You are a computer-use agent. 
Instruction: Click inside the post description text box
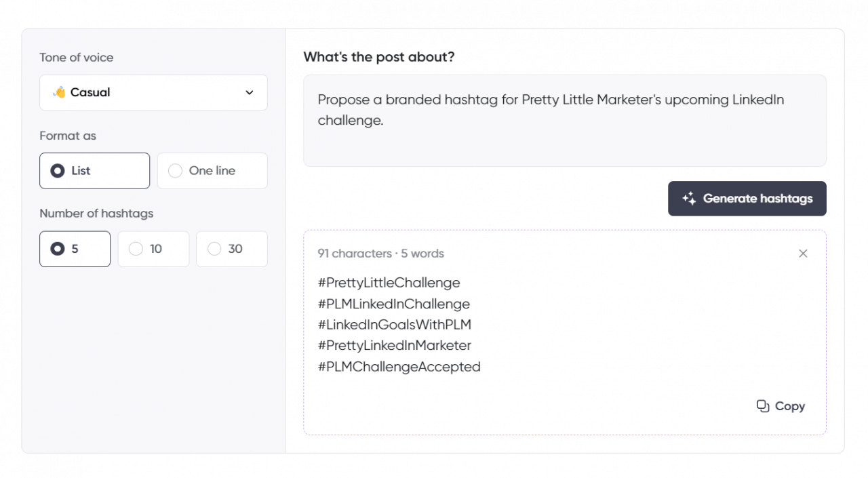(x=564, y=121)
